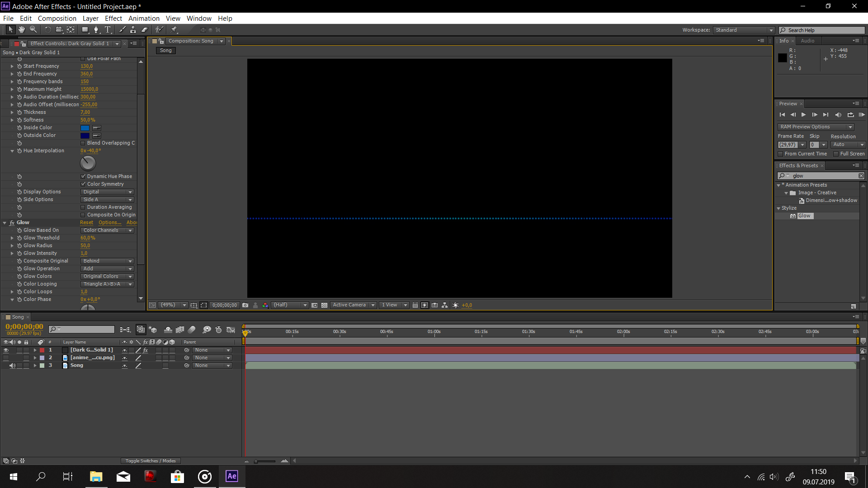Select the Clone Stamp tool
Viewport: 868px width, 488px height.
(x=133, y=30)
